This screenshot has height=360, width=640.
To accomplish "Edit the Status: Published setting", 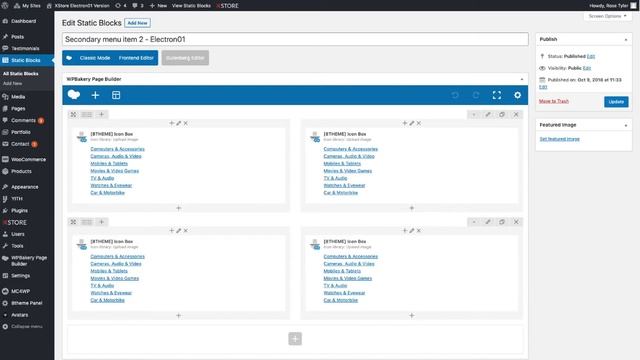I will 591,56.
